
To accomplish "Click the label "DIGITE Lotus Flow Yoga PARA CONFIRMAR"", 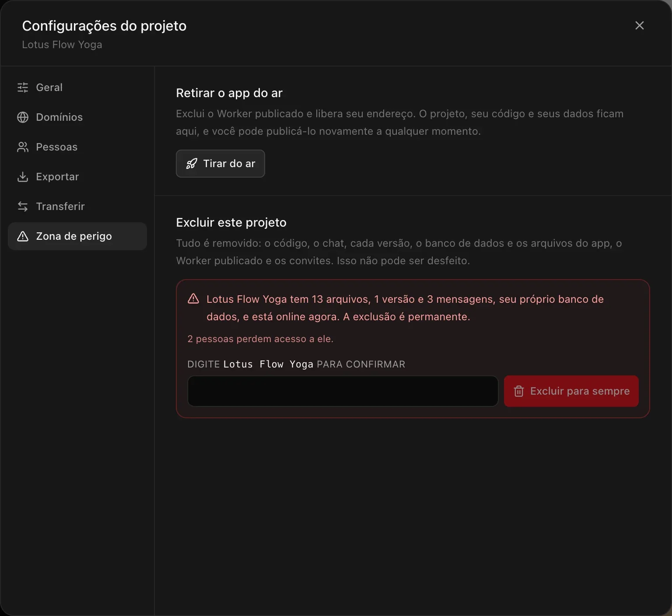I will pyautogui.click(x=296, y=364).
